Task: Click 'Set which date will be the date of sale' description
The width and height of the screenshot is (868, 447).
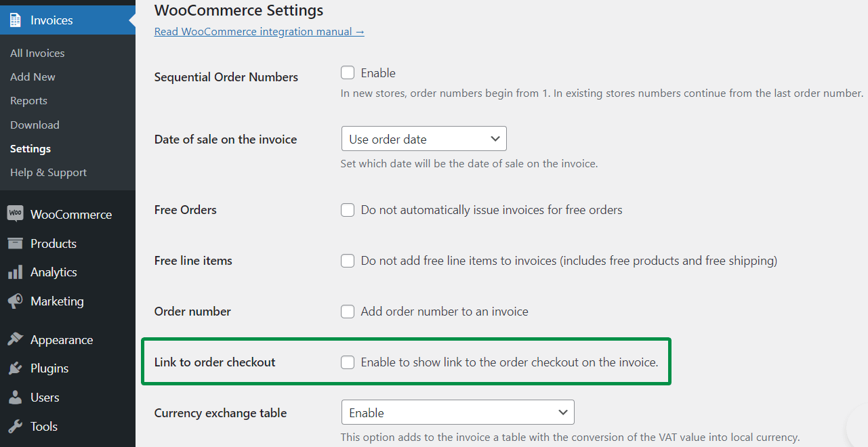Action: (469, 163)
